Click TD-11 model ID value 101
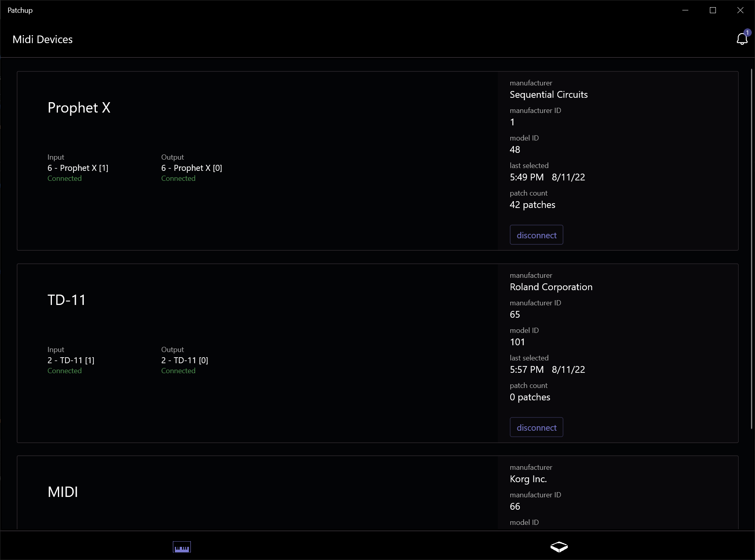Image resolution: width=755 pixels, height=560 pixels. click(x=517, y=342)
